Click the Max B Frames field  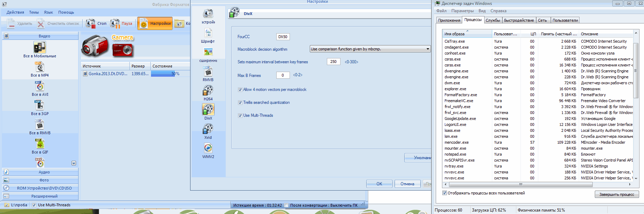[283, 75]
